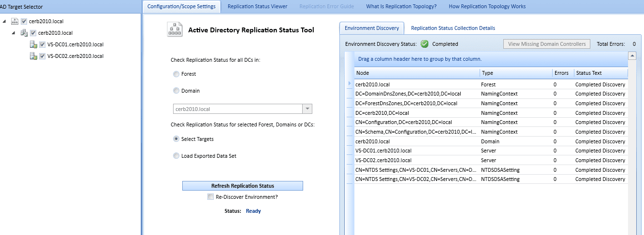Image resolution: width=644 pixels, height=235 pixels.
Task: Open the Replication Status Viewer tab
Action: click(258, 6)
